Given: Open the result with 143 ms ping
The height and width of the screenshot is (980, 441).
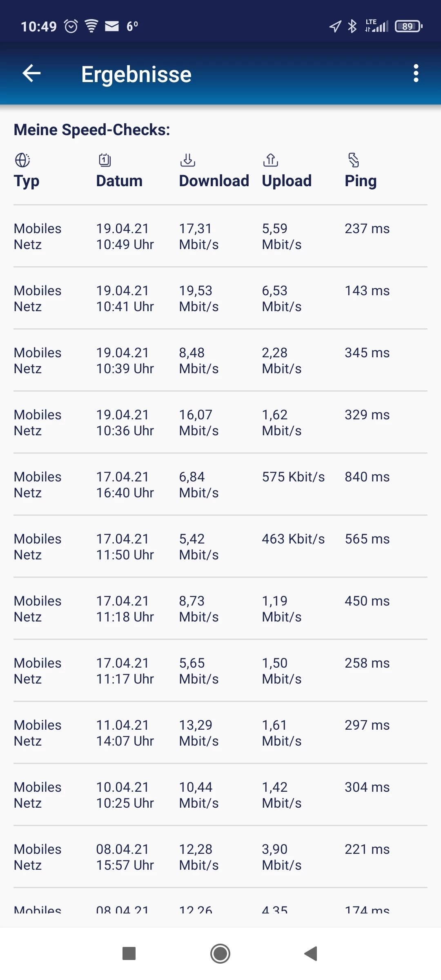Looking at the screenshot, I should point(220,298).
